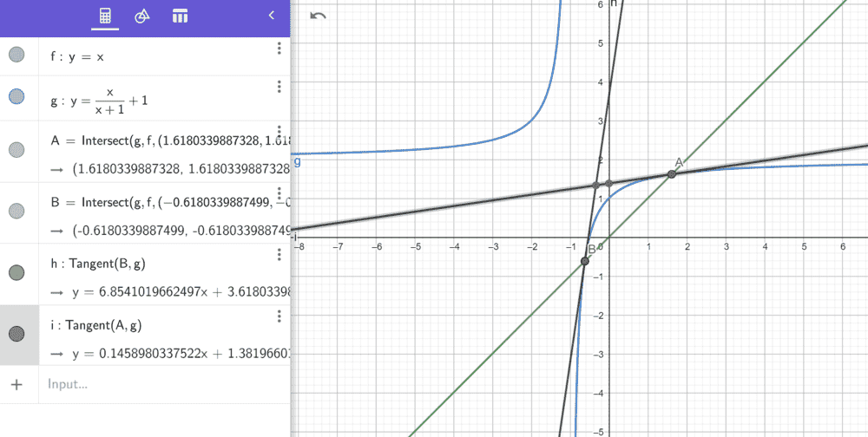The height and width of the screenshot is (437, 868).
Task: Open the Table of values tab
Action: (180, 16)
